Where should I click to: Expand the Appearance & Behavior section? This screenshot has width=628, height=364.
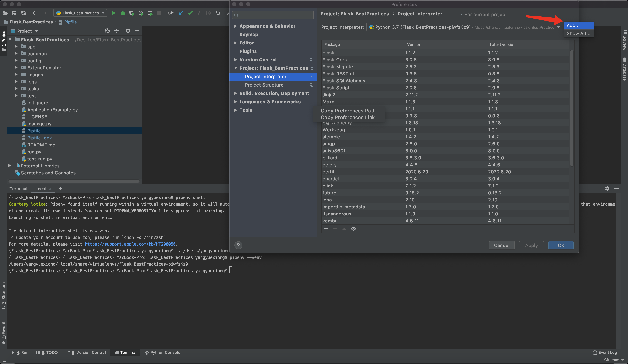pyautogui.click(x=235, y=26)
